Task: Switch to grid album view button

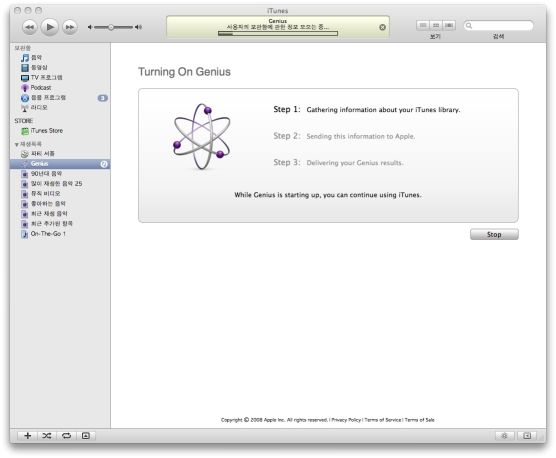Action: pyautogui.click(x=436, y=26)
